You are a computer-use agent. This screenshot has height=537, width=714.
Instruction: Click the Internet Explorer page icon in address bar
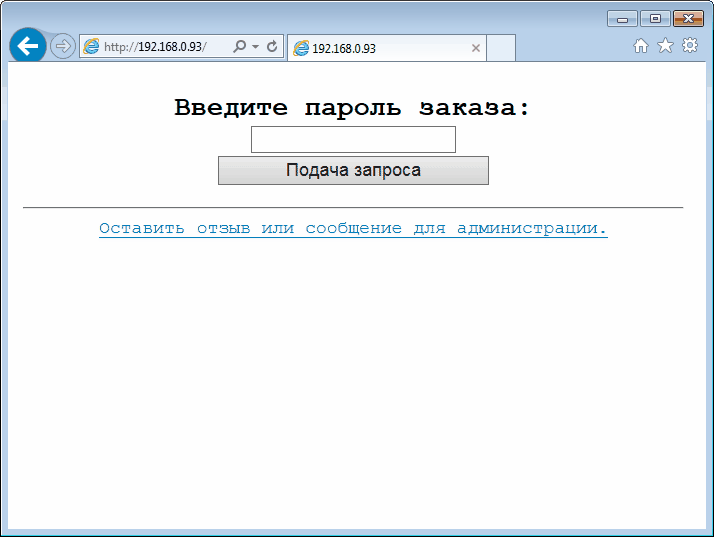pos(92,47)
